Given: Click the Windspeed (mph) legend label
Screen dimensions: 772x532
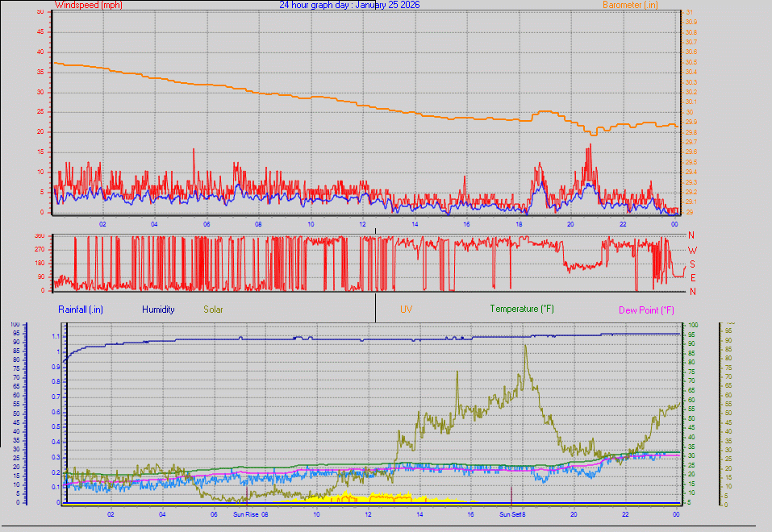Looking at the screenshot, I should coord(88,5).
